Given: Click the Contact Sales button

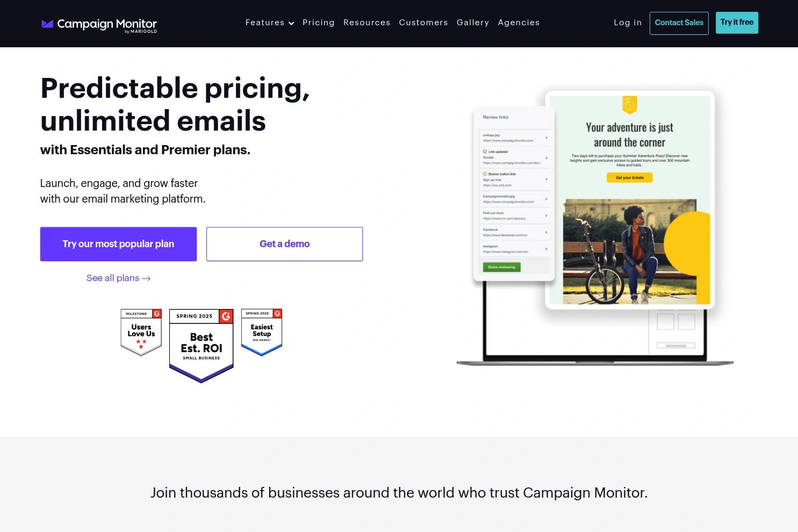Looking at the screenshot, I should (x=679, y=23).
